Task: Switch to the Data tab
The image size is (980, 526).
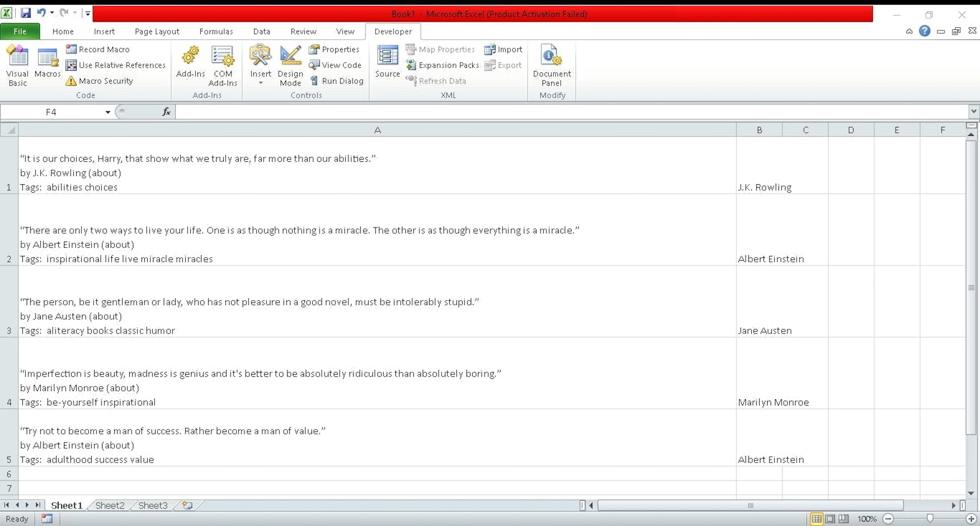Action: point(262,32)
